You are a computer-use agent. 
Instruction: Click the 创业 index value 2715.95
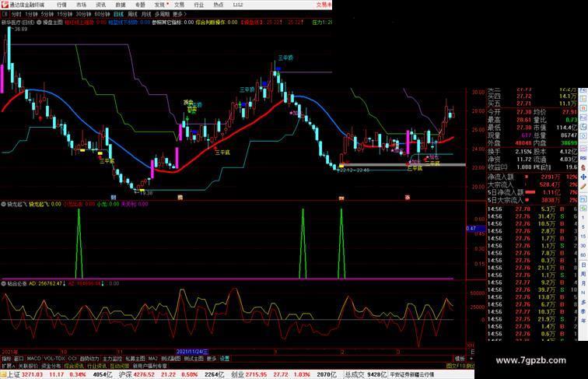[x=257, y=374]
